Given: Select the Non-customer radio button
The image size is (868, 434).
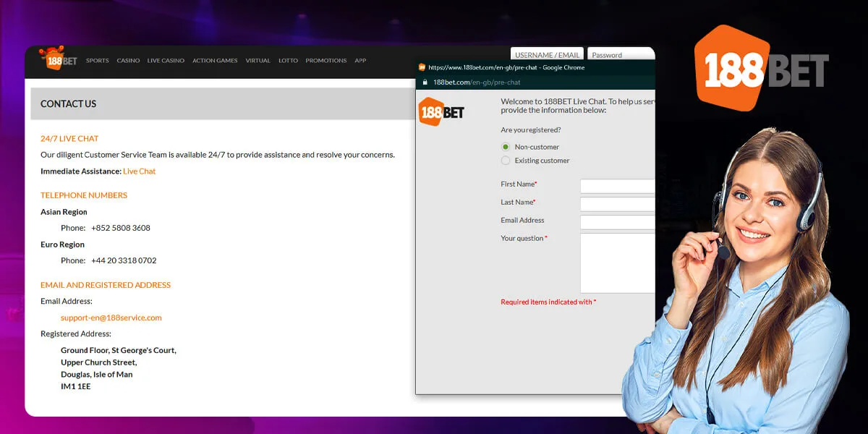Looking at the screenshot, I should point(506,147).
